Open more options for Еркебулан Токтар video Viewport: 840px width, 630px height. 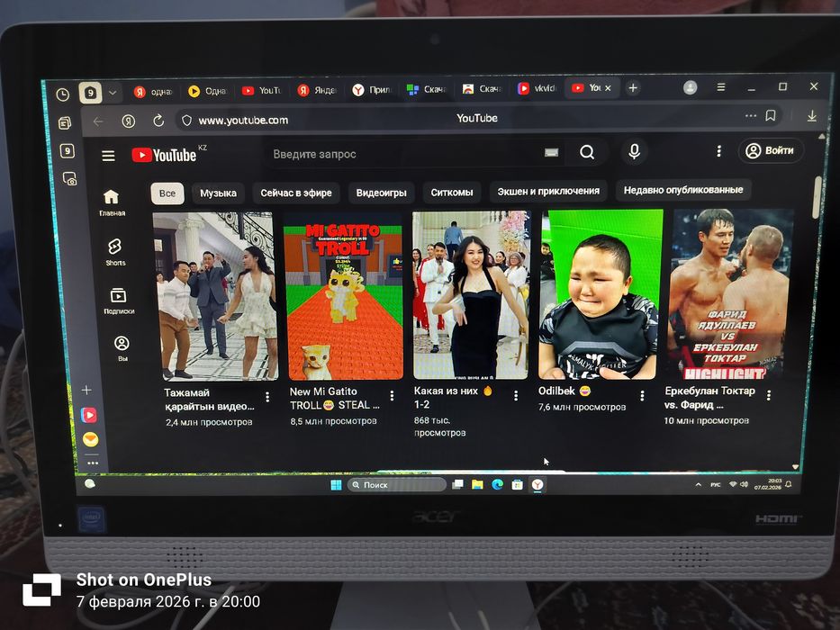coord(769,395)
